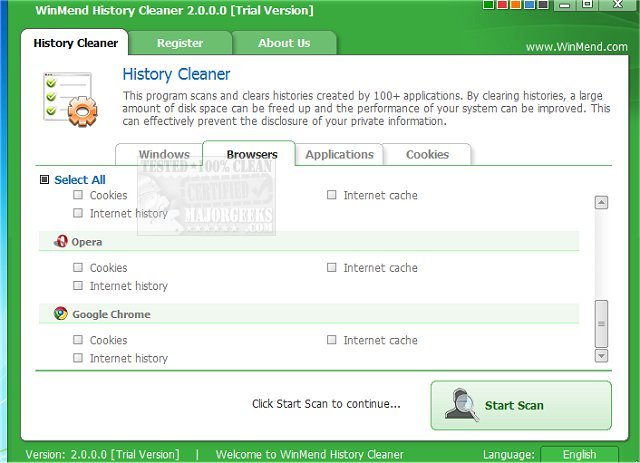Image resolution: width=640 pixels, height=463 pixels.
Task: Switch to the Cookies category tab
Action: pyautogui.click(x=427, y=154)
